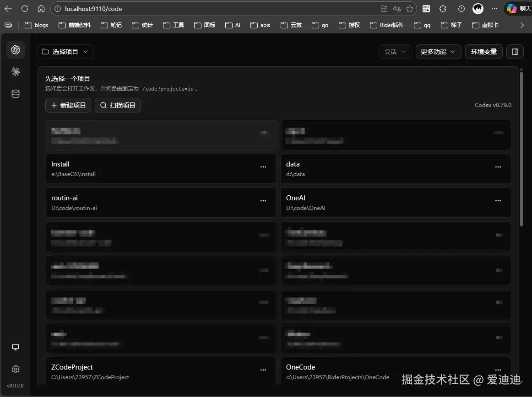Reload the localhost page
The height and width of the screenshot is (397, 532).
25,9
